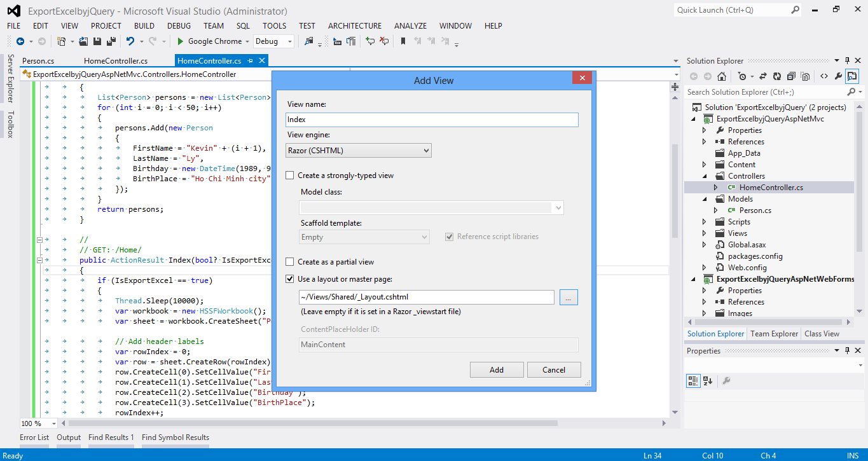Open the BUILD menu
Image resolution: width=868 pixels, height=461 pixels.
tap(144, 26)
